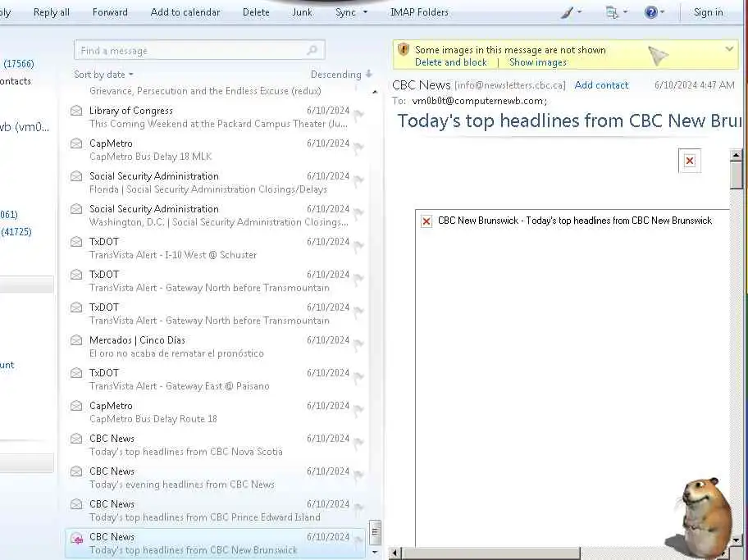
Task: Click reading pane horizontal scroll left arrow
Action: 395,553
